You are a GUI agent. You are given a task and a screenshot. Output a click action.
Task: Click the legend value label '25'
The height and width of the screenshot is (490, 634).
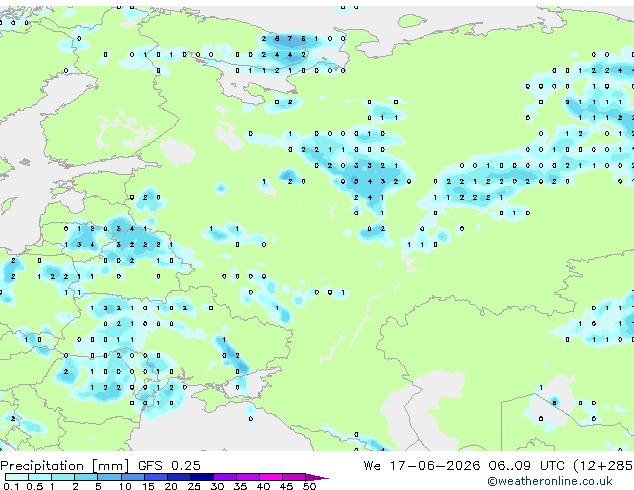(x=194, y=486)
